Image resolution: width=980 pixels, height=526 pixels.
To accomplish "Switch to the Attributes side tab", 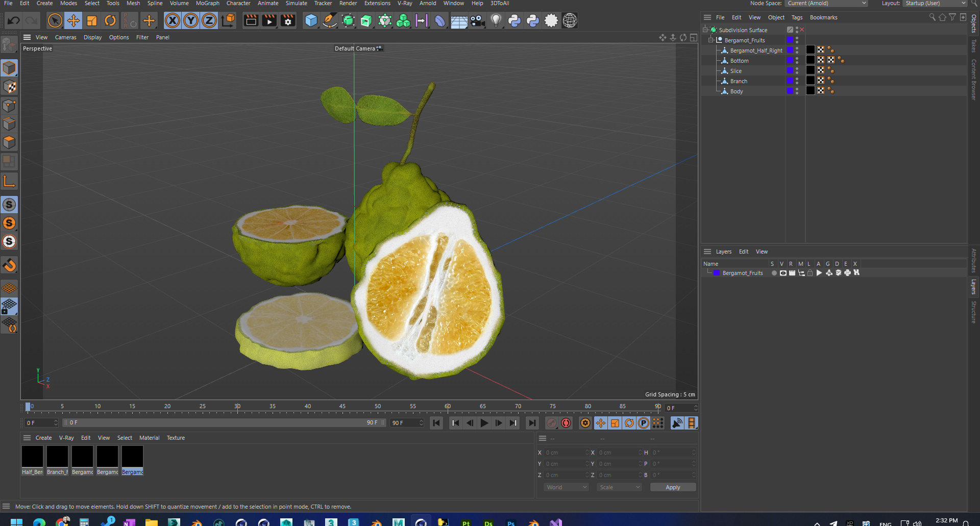I will pos(974,260).
